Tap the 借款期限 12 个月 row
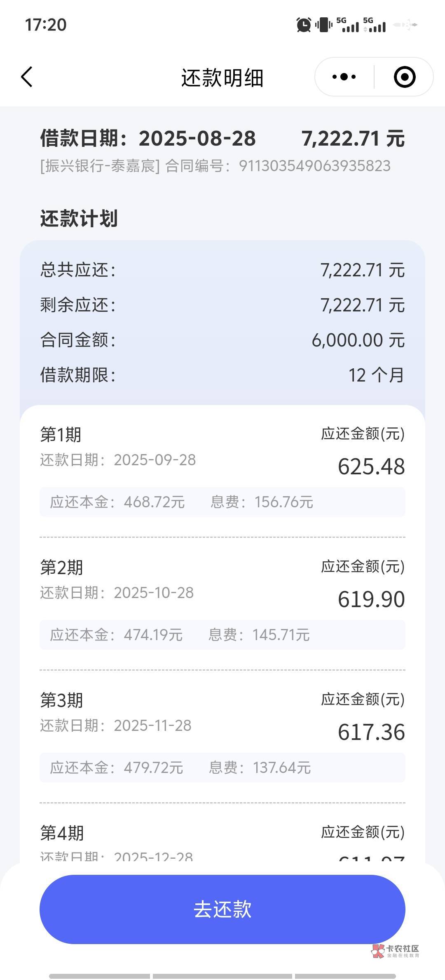The width and height of the screenshot is (445, 980). 222,375
